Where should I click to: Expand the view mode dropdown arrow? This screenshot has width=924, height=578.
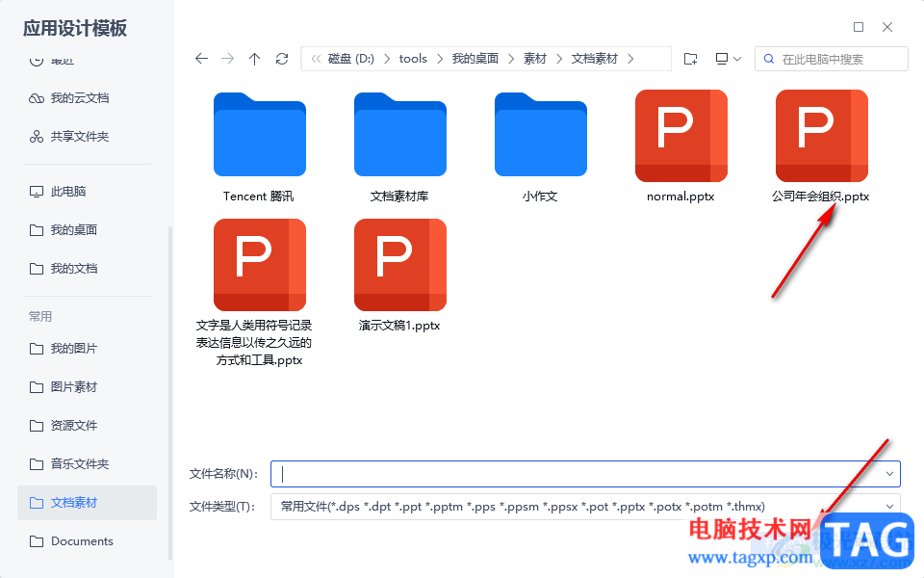point(737,59)
